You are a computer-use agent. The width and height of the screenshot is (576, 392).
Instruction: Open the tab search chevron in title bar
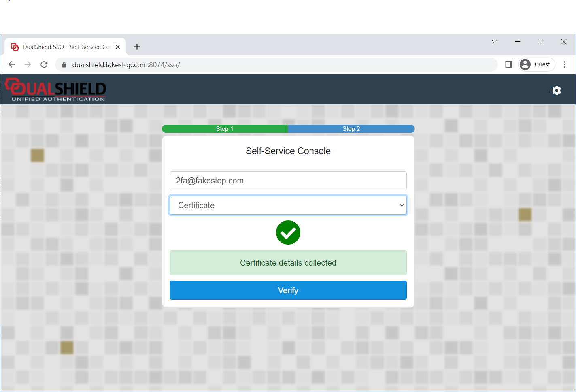tap(494, 42)
